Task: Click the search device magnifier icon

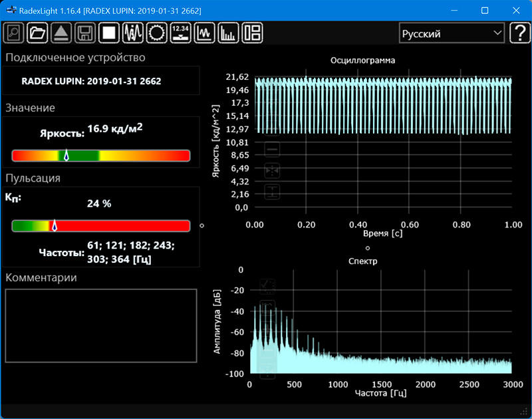Action: click(x=13, y=33)
